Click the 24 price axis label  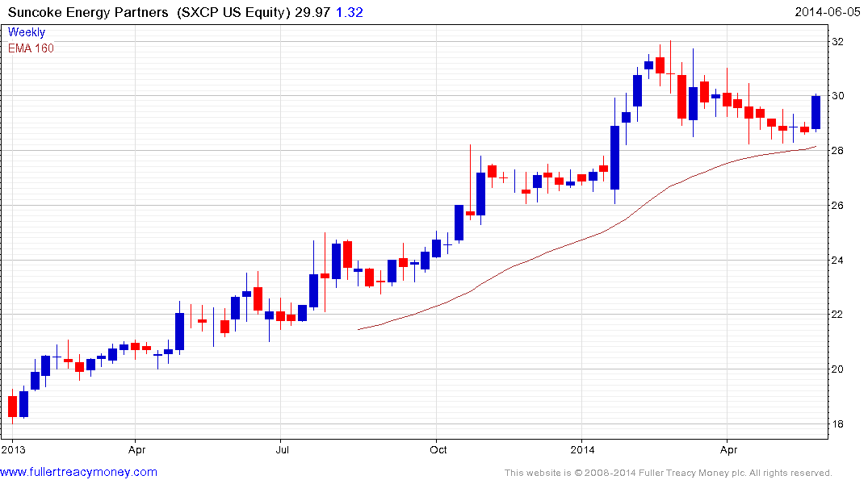pyautogui.click(x=837, y=260)
